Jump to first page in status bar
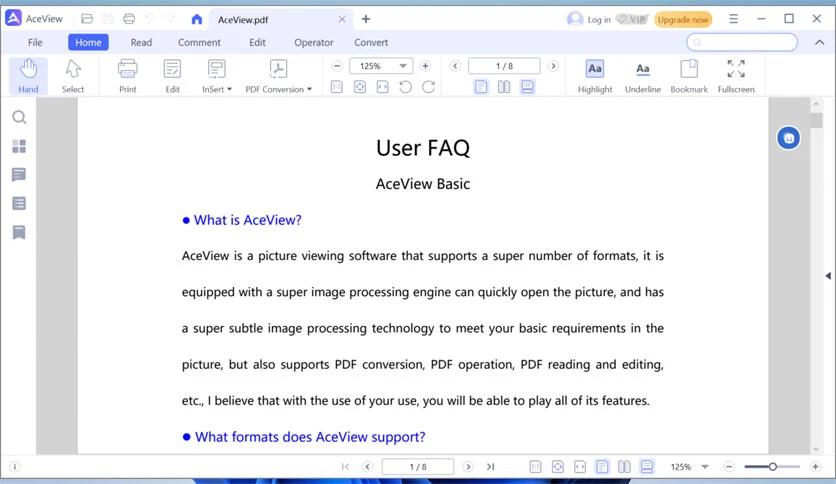Screen dimensions: 836x484 click(345, 467)
